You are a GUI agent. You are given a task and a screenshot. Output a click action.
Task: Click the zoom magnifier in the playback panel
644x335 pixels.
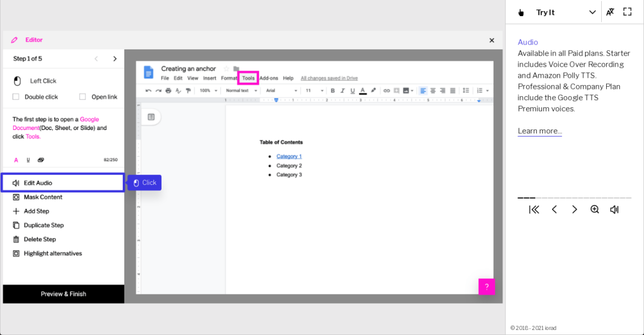[x=595, y=209]
